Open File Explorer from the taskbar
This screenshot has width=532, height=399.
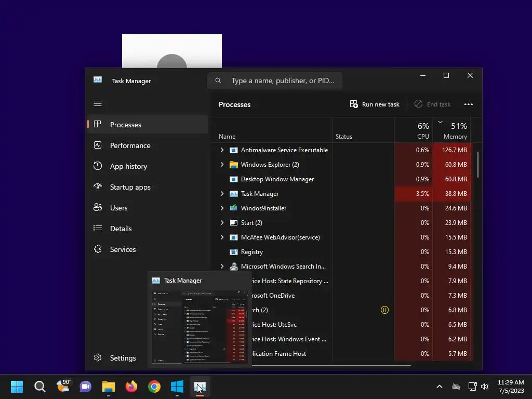pos(109,387)
